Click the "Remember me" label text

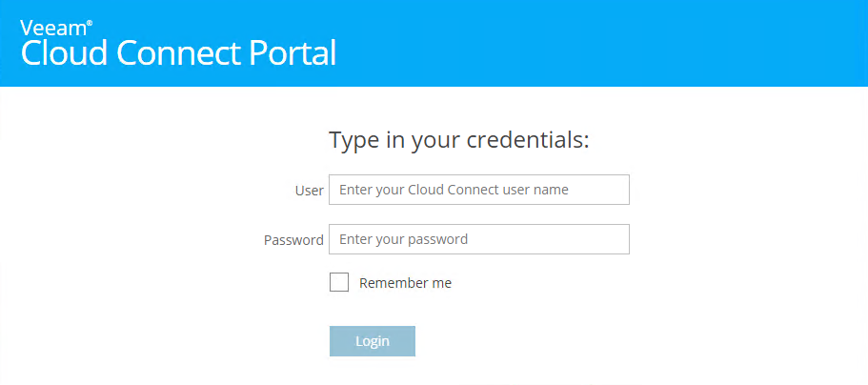pyautogui.click(x=405, y=283)
